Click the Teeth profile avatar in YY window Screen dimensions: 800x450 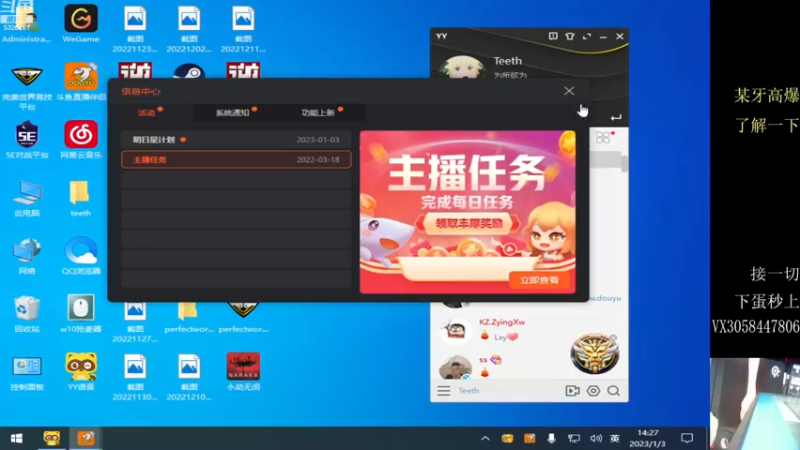462,67
